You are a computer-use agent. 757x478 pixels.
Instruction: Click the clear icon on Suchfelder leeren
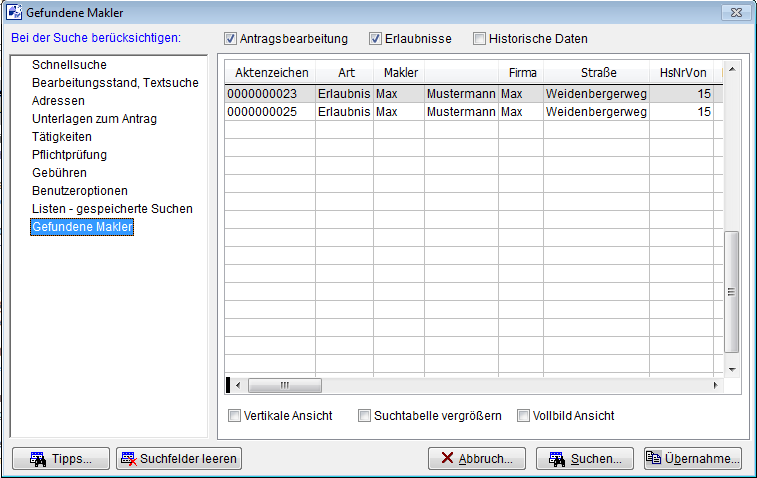[128, 459]
